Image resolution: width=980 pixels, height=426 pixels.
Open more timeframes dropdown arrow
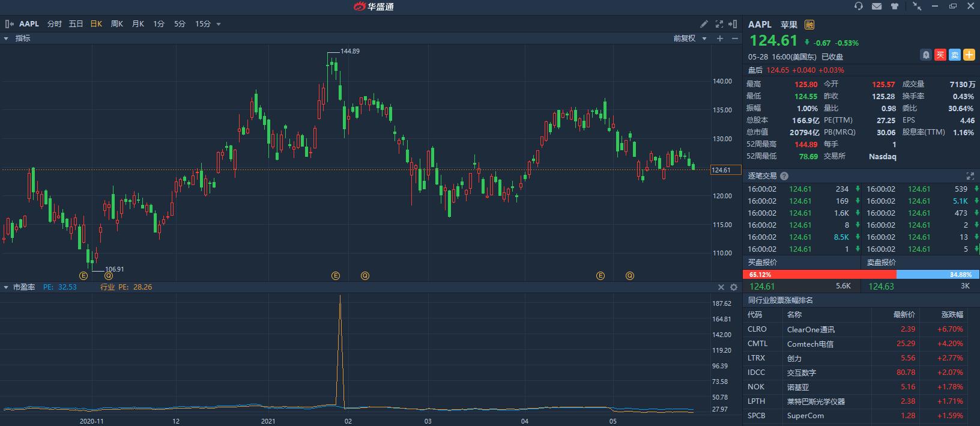pyautogui.click(x=219, y=25)
